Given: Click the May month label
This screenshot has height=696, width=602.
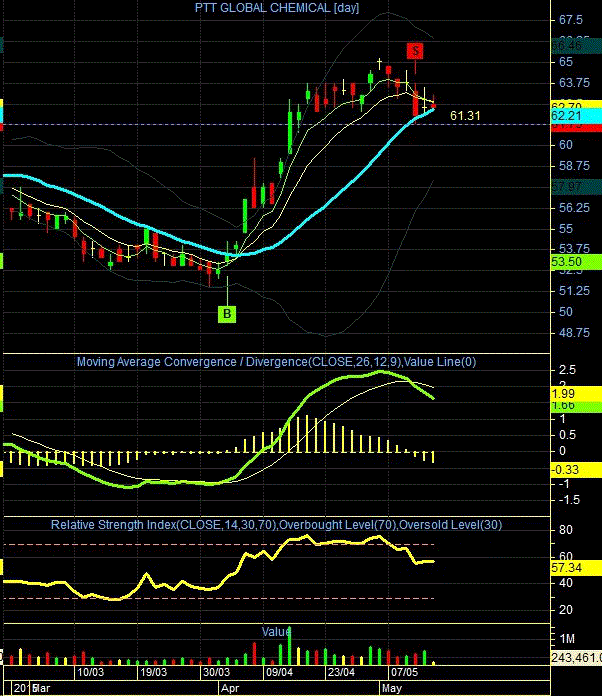Looking at the screenshot, I should 392,688.
